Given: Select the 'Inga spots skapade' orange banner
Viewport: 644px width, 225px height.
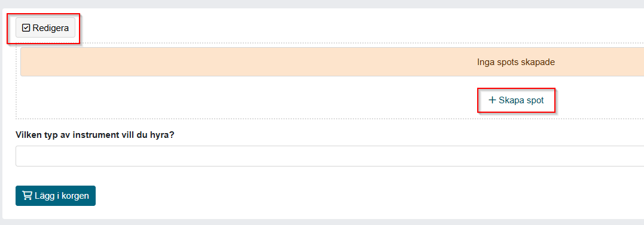Looking at the screenshot, I should [332, 62].
